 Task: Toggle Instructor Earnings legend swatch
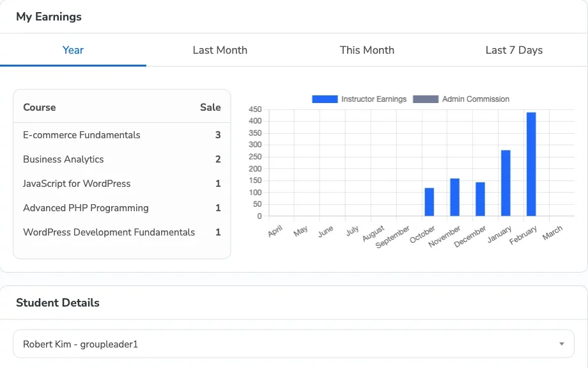[x=325, y=99]
